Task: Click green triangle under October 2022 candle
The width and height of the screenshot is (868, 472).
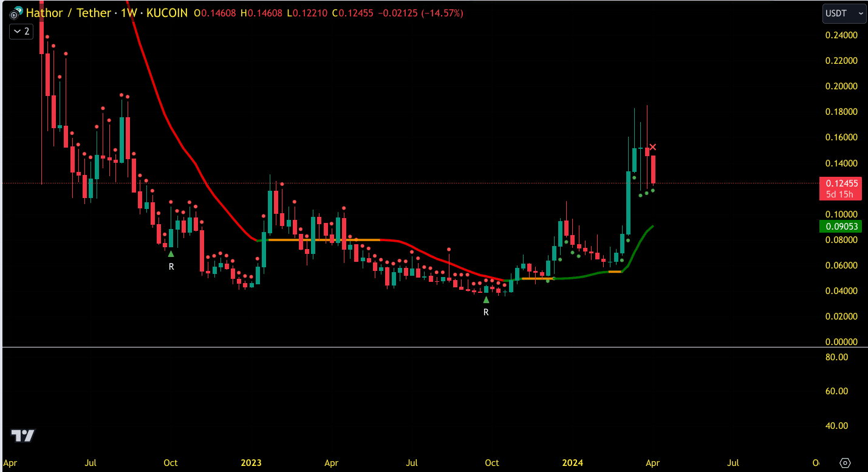Action: (171, 253)
